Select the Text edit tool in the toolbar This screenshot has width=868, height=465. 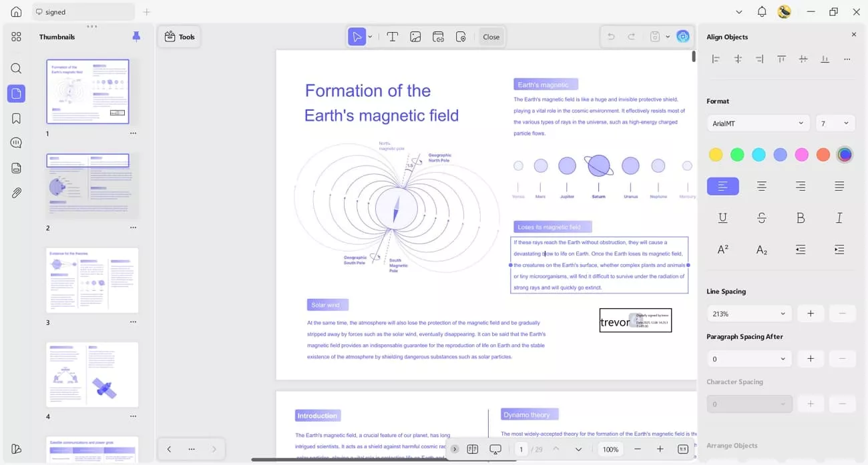(393, 37)
